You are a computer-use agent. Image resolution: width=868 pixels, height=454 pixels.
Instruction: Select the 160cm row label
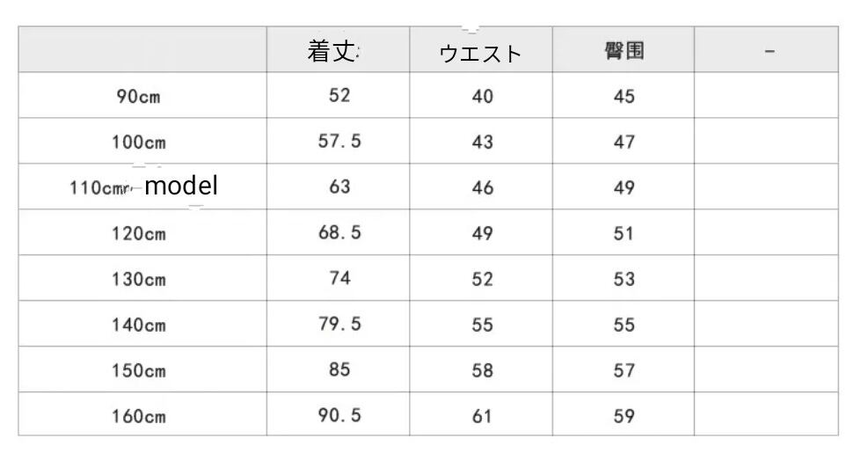pyautogui.click(x=138, y=416)
